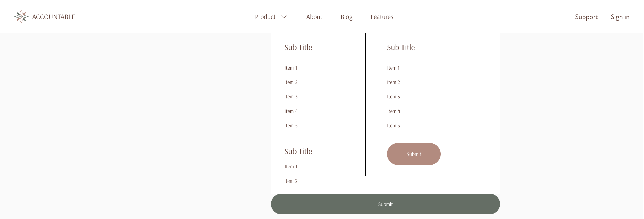Viewport: 644px width, 219px height.
Task: Select Item 5 in the right column
Action: 393,126
